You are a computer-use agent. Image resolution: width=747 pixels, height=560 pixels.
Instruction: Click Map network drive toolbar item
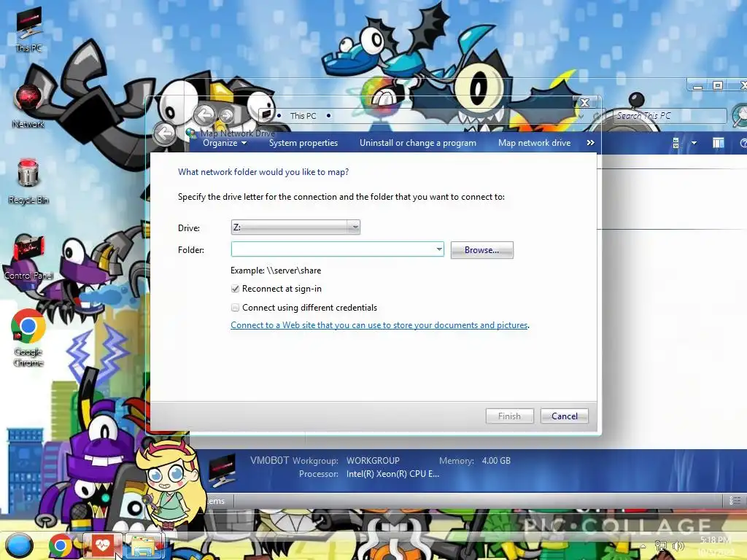pos(534,143)
